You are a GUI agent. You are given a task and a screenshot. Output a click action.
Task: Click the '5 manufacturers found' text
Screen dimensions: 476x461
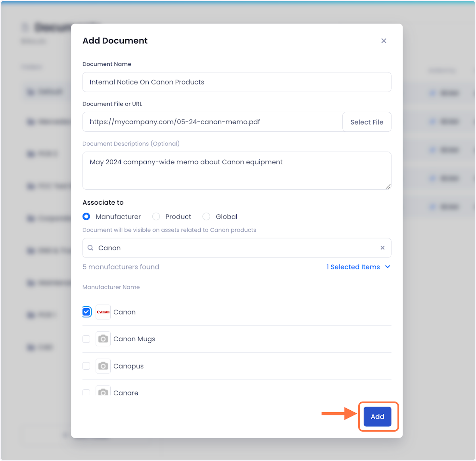pos(121,267)
